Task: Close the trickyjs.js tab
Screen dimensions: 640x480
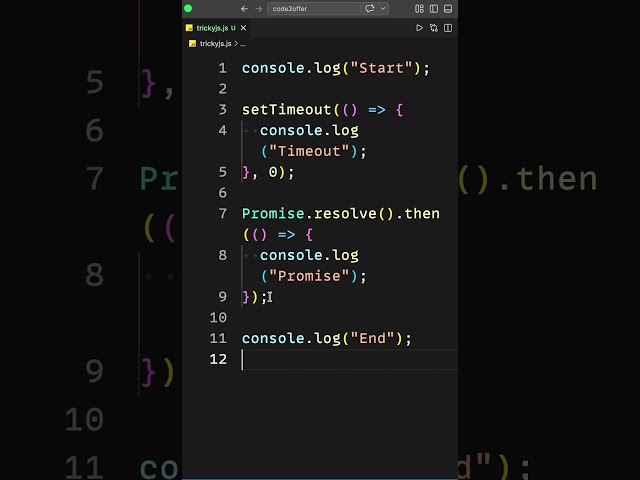Action: point(243,28)
